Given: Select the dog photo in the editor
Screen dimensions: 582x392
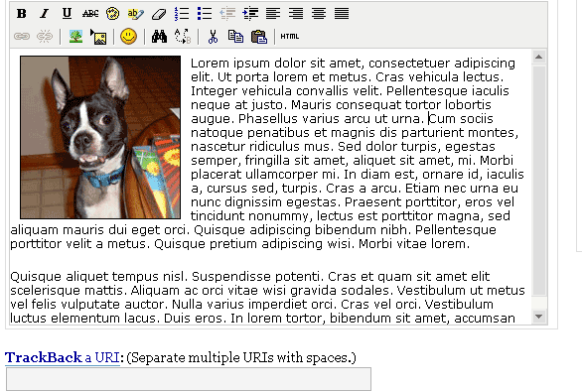Looking at the screenshot, I should (x=100, y=137).
